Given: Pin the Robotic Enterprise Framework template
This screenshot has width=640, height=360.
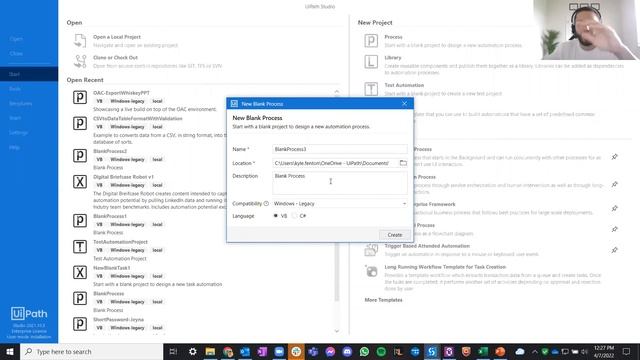Looking at the screenshot, I should coord(614,209).
